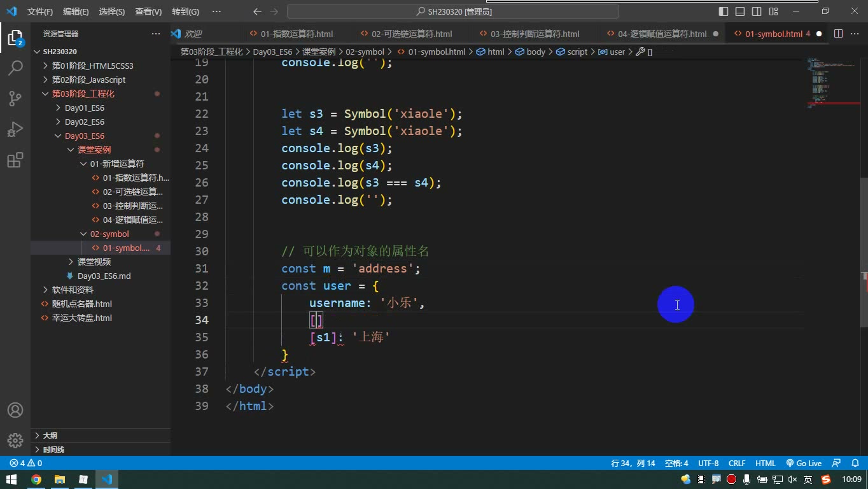Open the Search view in activity bar
The image size is (868, 489).
click(15, 67)
